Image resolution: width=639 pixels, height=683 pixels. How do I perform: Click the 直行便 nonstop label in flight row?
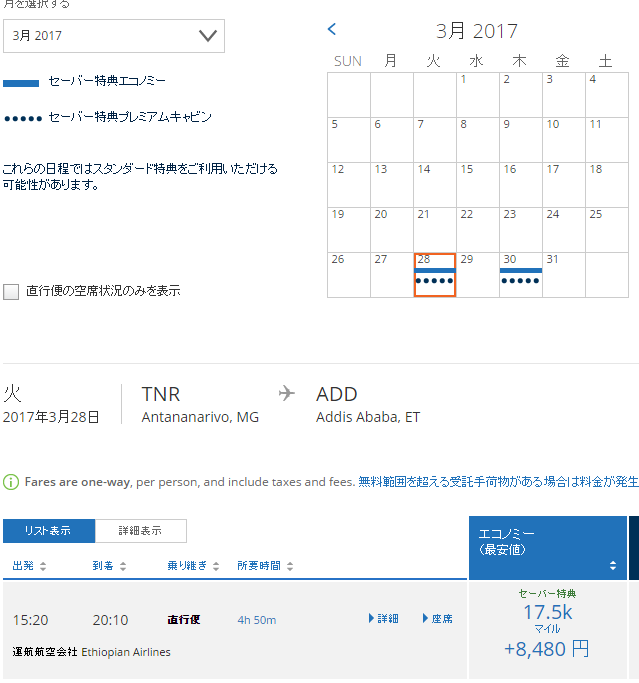(x=184, y=619)
